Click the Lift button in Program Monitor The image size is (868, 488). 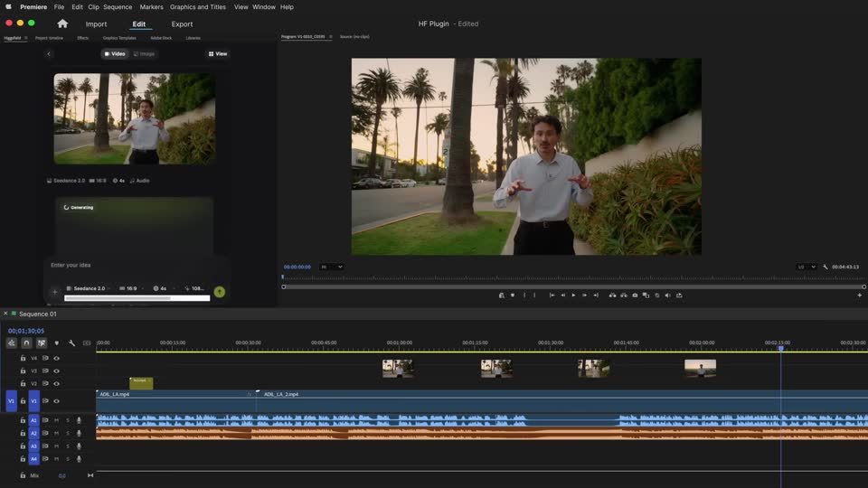[612, 296]
